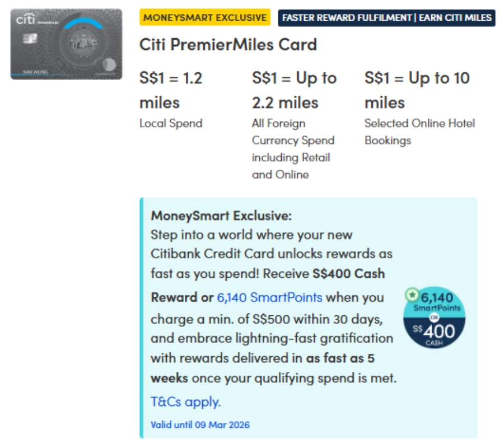Image resolution: width=504 pixels, height=448 pixels.
Task: Click the S$1 = 1.2 miles rate
Action: point(171,90)
